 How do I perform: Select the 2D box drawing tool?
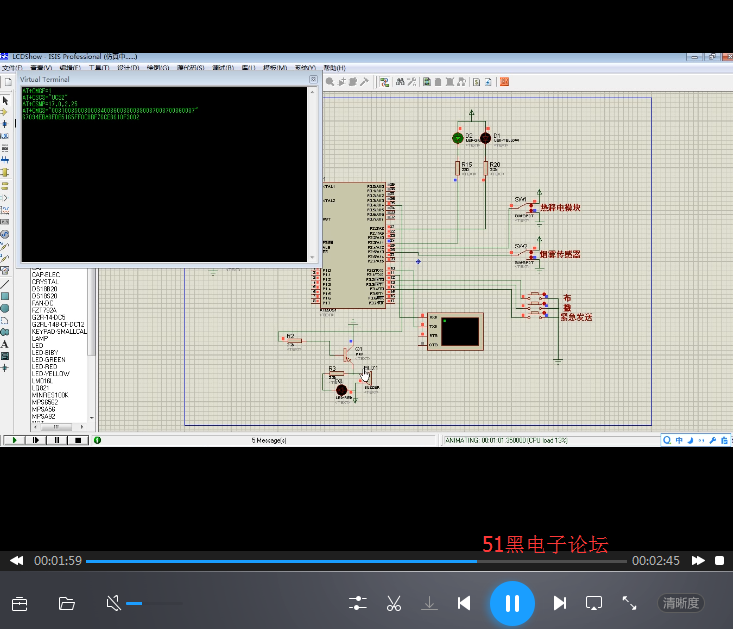5,296
